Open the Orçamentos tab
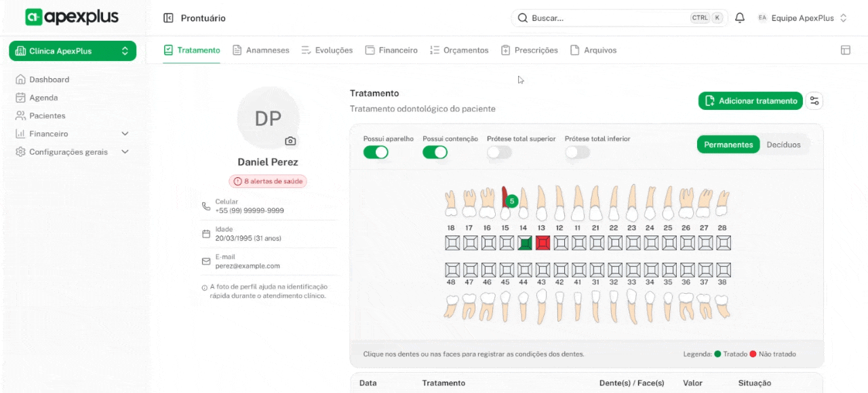This screenshot has width=868, height=393. point(459,50)
